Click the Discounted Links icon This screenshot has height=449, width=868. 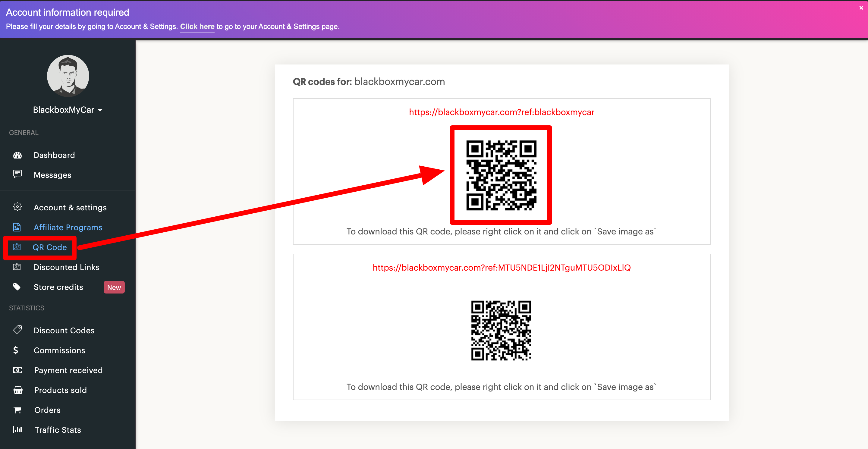point(17,267)
